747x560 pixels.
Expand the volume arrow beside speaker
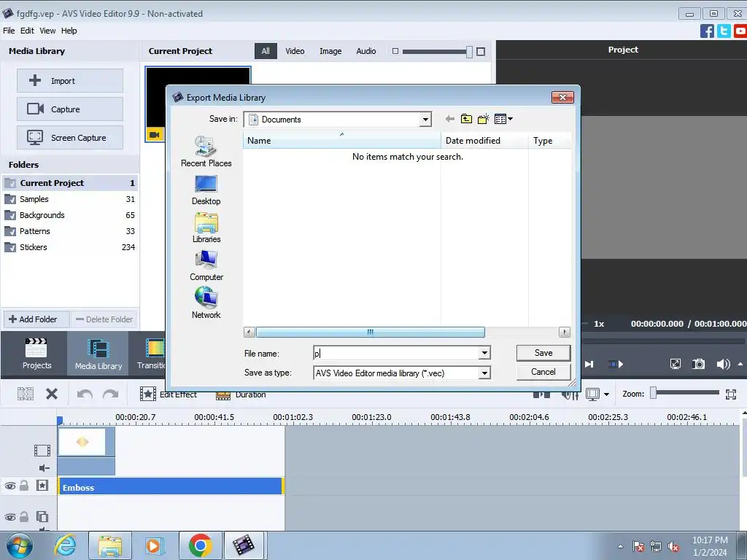pyautogui.click(x=740, y=364)
